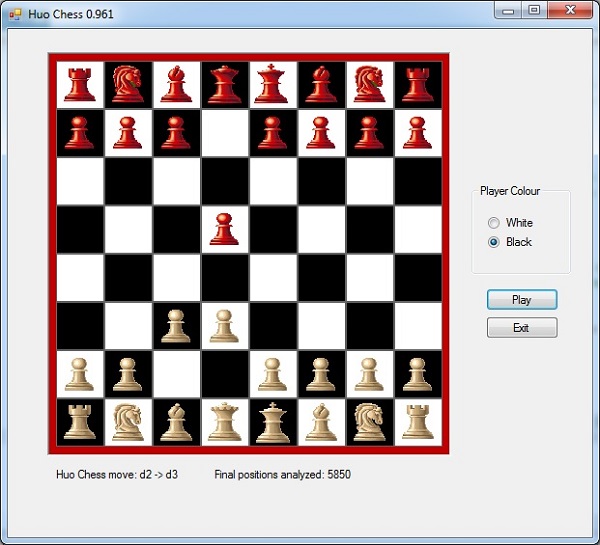Maximize the Huo Chess window
Screen dimensions: 600x545
tap(534, 10)
